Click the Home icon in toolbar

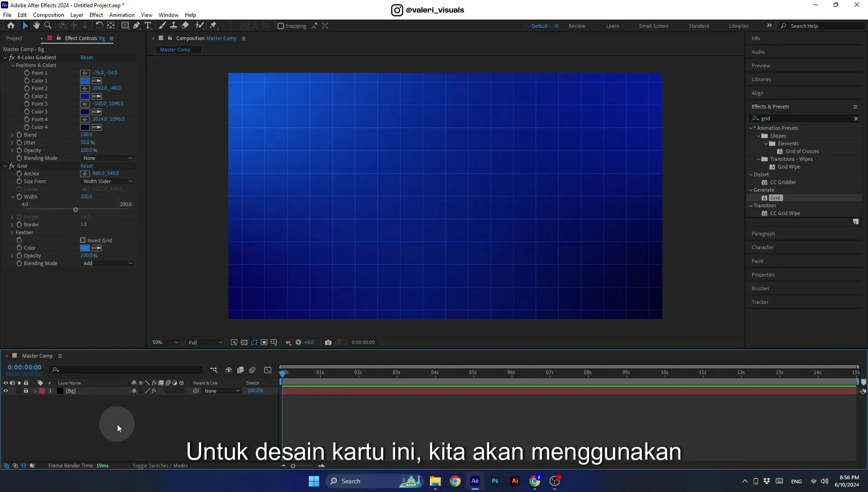[x=11, y=26]
